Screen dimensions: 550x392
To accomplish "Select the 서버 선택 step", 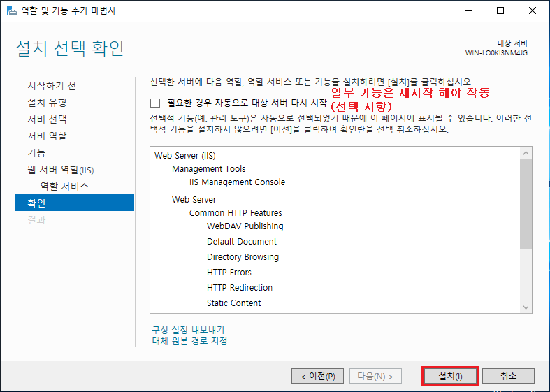I will 47,119.
